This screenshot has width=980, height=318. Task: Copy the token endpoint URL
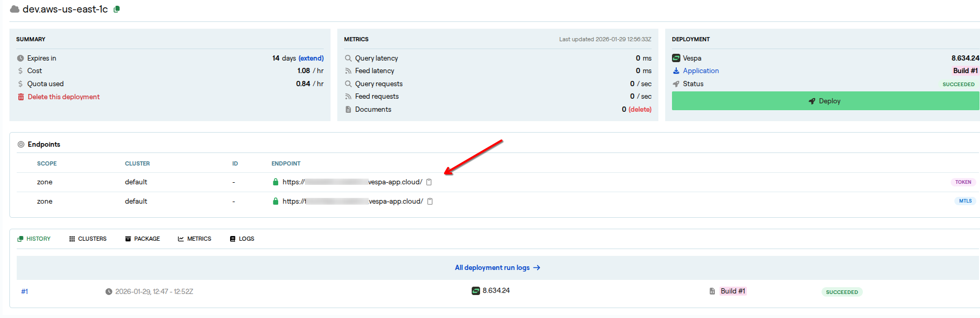click(x=429, y=182)
